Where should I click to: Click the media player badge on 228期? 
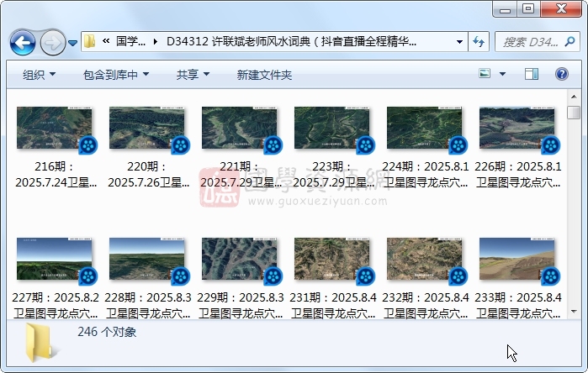pos(180,276)
